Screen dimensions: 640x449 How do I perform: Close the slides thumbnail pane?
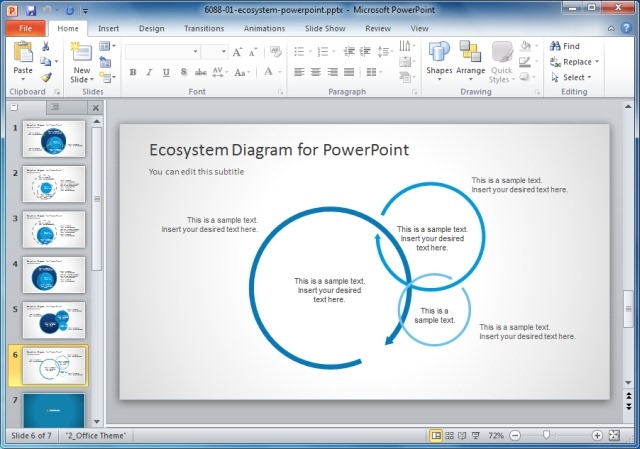[96, 108]
